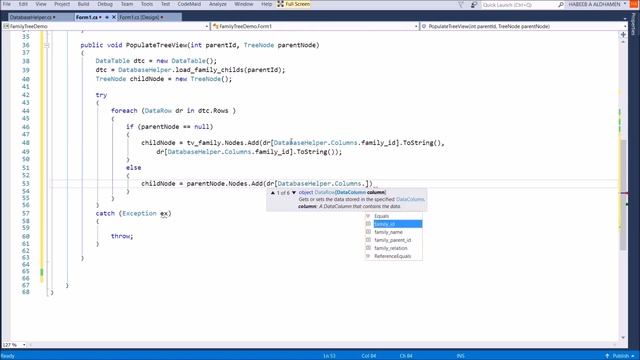Image resolution: width=640 pixels, height=360 pixels.
Task: Click 'parentNode.Nodes.Add' on line 53
Action: 224,183
